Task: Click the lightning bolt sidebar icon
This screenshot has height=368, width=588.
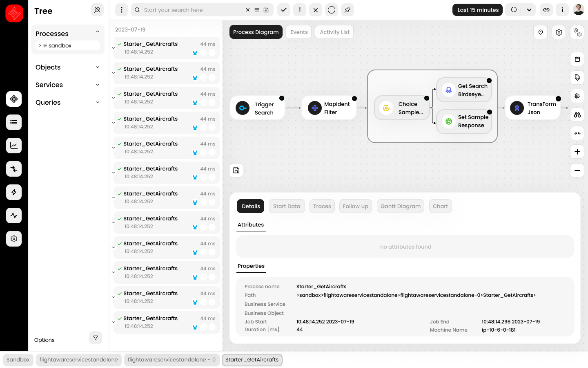Action: point(14,192)
